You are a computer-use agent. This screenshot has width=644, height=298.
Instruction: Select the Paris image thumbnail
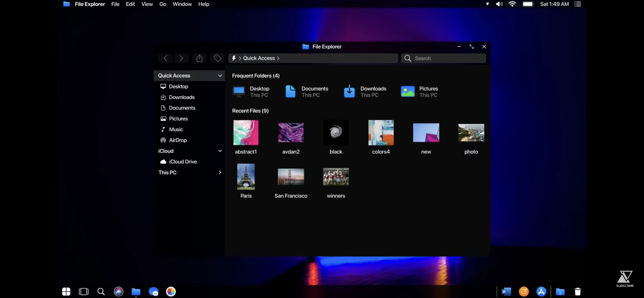point(246,177)
